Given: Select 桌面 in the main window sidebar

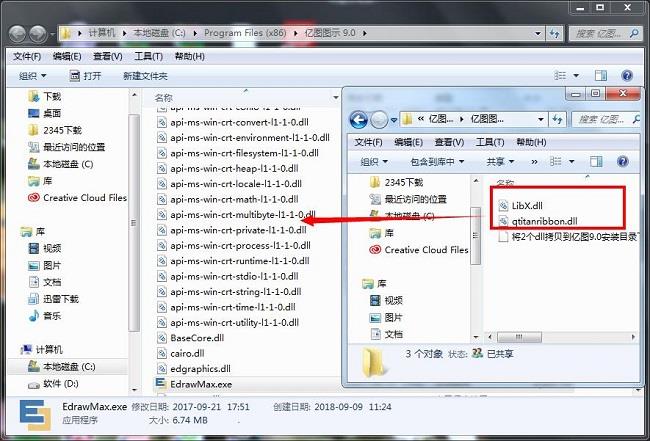Looking at the screenshot, I should tap(44, 113).
